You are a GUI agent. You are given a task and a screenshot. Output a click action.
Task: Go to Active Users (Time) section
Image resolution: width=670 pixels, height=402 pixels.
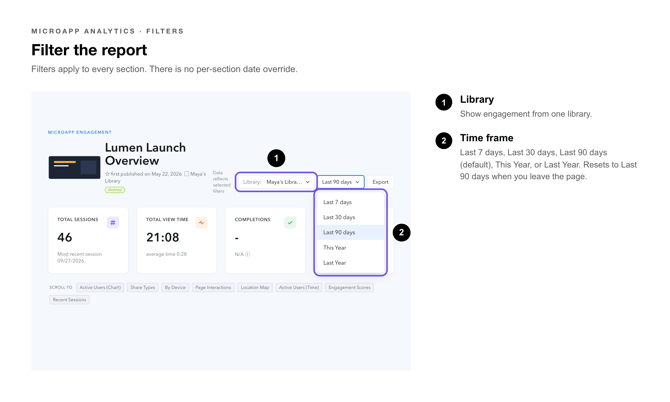click(x=299, y=288)
